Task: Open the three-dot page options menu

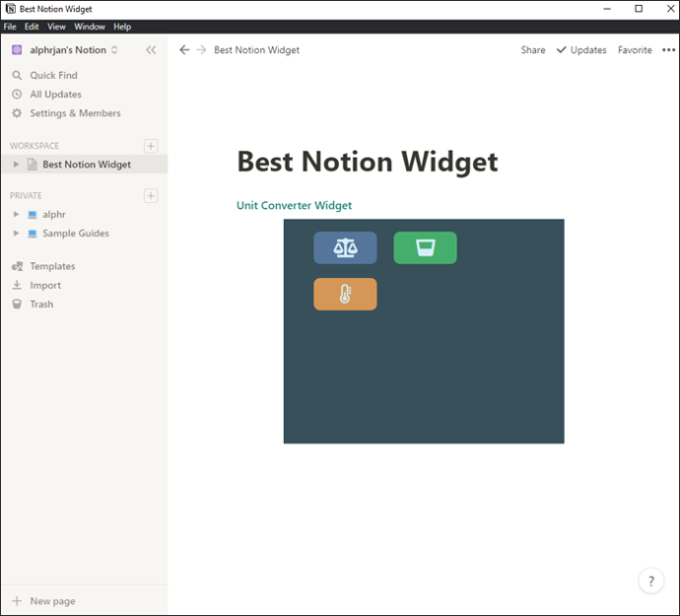Action: point(668,50)
